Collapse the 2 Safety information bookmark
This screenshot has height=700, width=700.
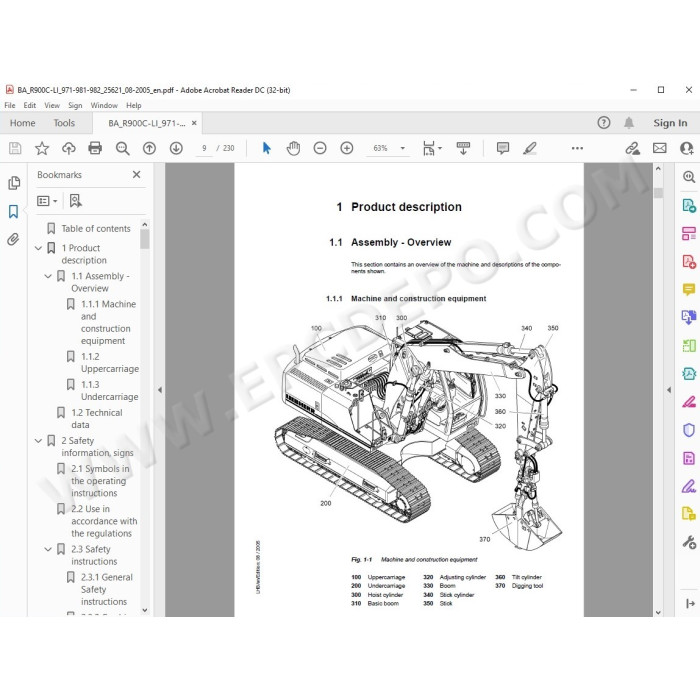[38, 441]
